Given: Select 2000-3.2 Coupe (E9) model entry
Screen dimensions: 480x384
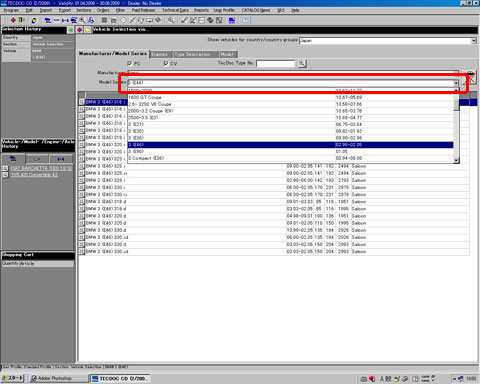Looking at the screenshot, I should (x=291, y=111).
